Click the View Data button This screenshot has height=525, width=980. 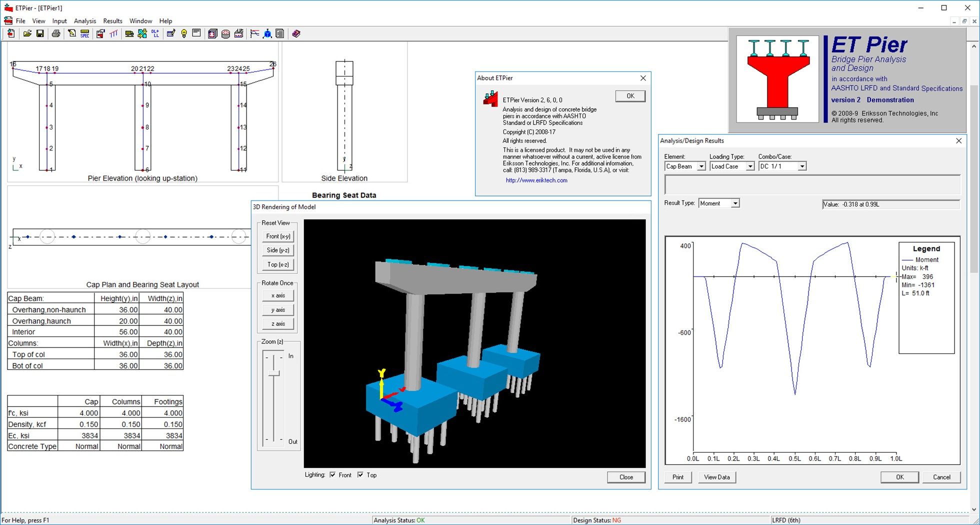point(716,477)
